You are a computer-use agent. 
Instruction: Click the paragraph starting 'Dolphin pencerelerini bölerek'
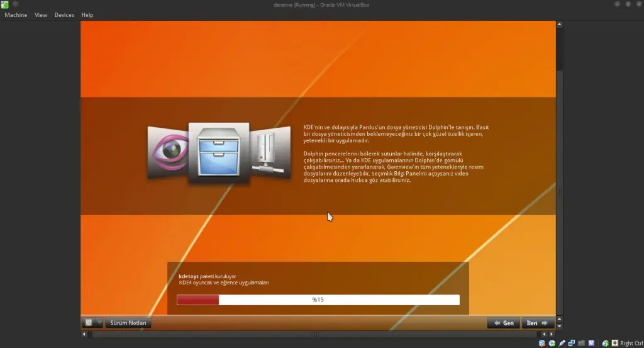(x=394, y=167)
